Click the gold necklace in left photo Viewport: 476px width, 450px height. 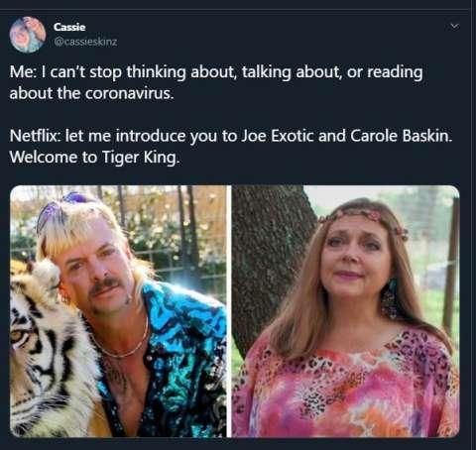point(122,344)
